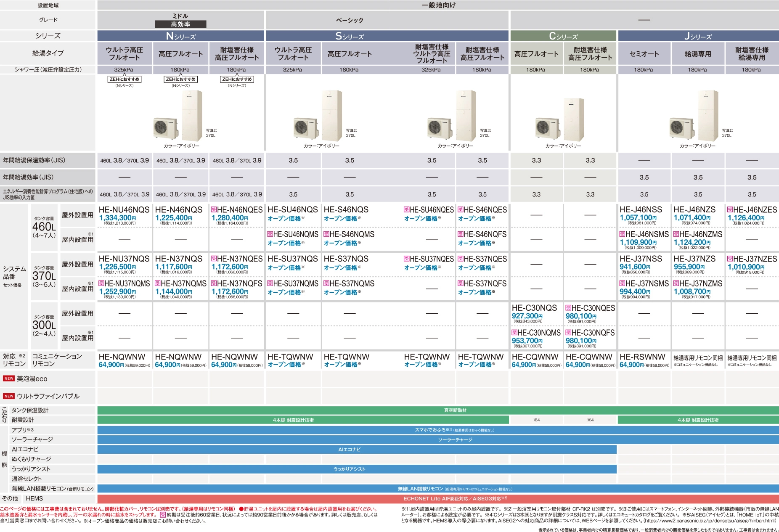Open the HE-NU46NQS model number
This screenshot has height=532, width=779.
coord(124,210)
